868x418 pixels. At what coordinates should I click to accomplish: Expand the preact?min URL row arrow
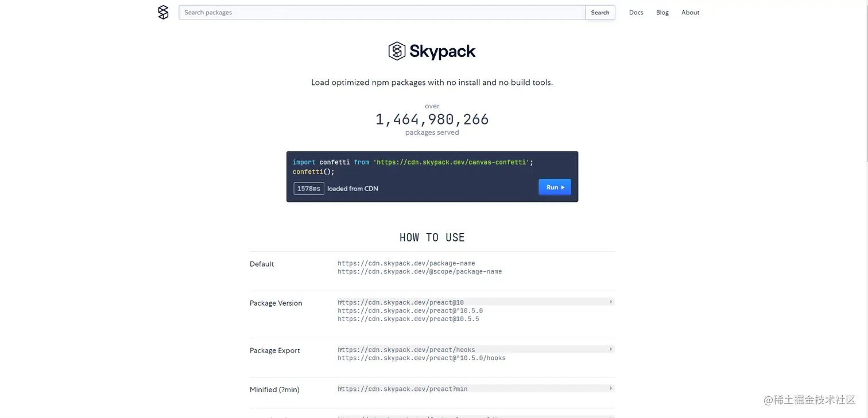[611, 388]
